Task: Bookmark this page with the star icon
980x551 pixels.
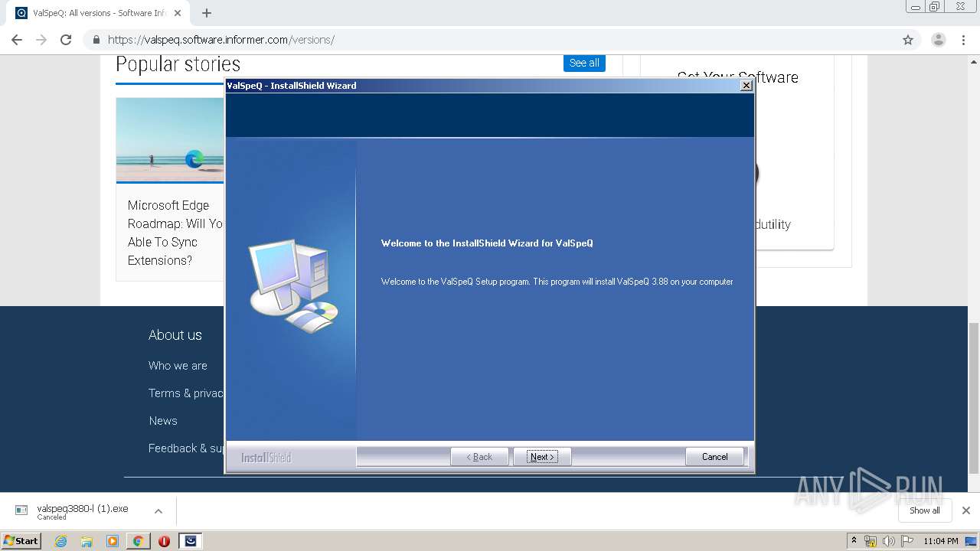Action: 908,40
